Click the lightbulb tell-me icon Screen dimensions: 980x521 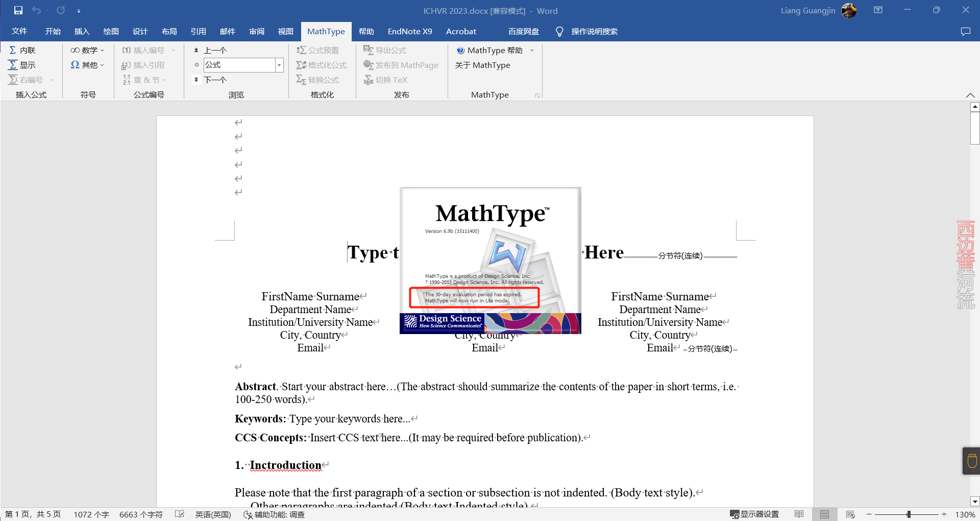pyautogui.click(x=559, y=31)
